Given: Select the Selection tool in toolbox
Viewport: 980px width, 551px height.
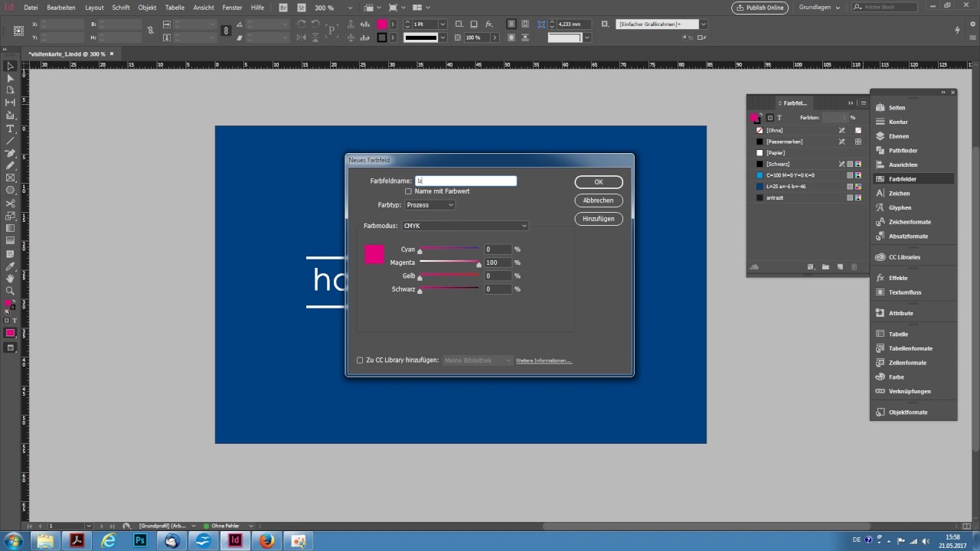Looking at the screenshot, I should (x=10, y=67).
